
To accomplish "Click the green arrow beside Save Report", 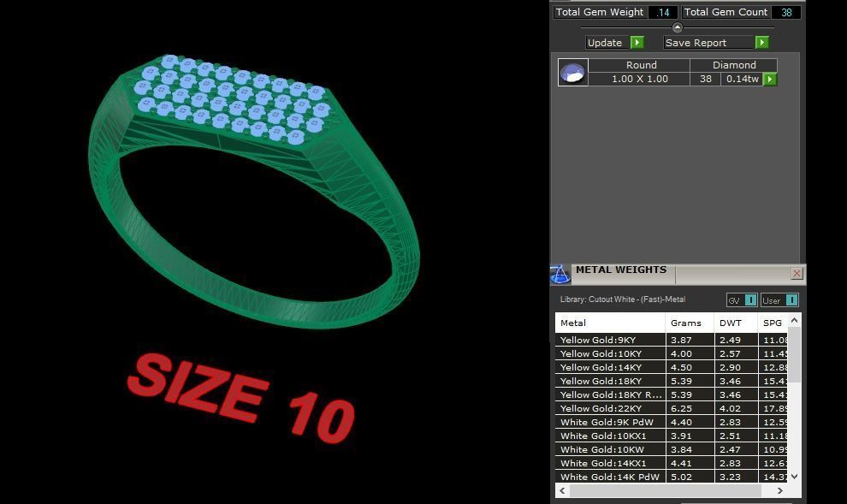I will click(x=761, y=43).
